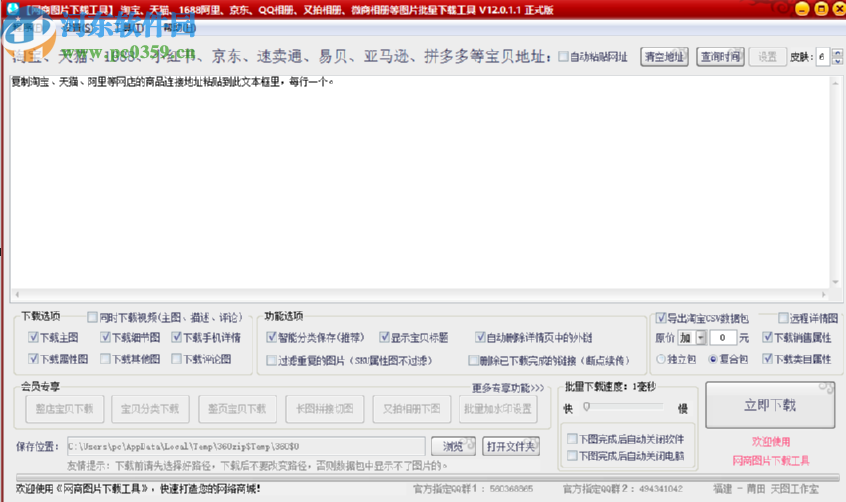The image size is (846, 502).
Task: Decrease skin number with down arrow
Action: 837,61
